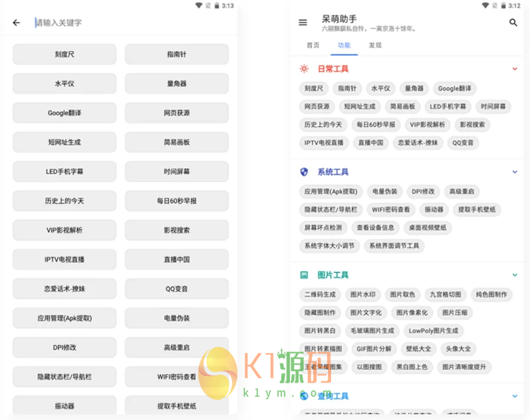Screen dimensions: 530x420
Task: Collapse the 图片工具 section chevron
Action: [x=515, y=275]
